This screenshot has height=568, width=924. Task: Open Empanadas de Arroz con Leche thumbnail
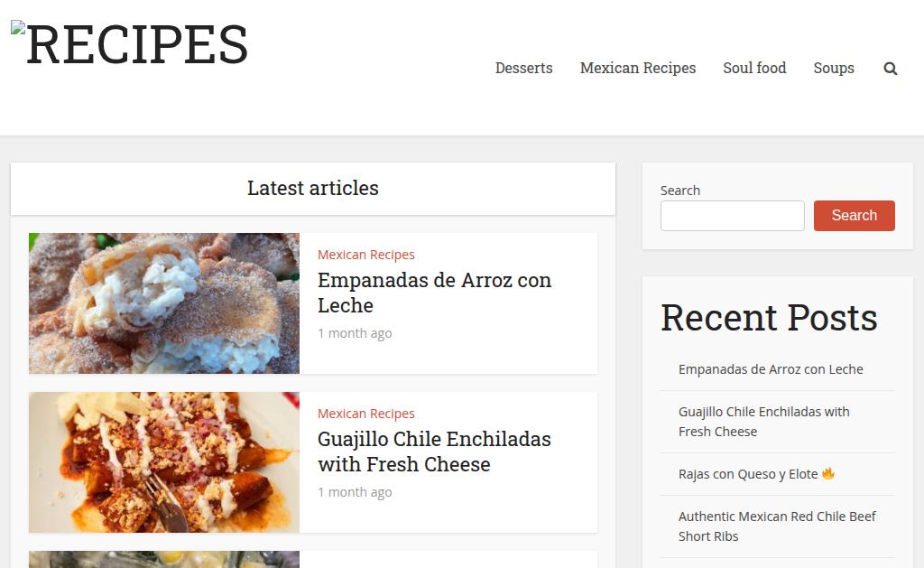(x=164, y=303)
